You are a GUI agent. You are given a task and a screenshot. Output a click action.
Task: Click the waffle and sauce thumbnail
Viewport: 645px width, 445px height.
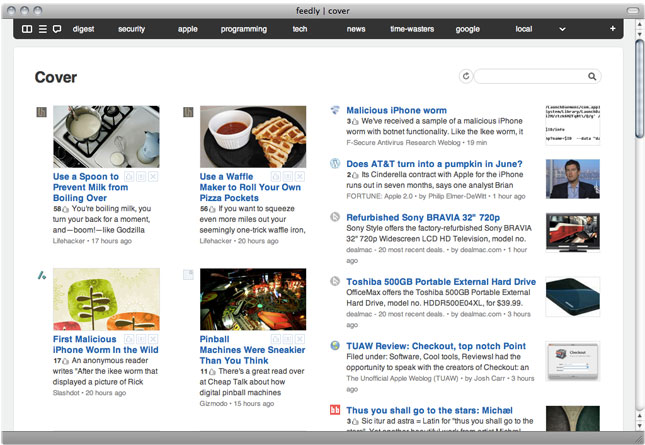coord(253,137)
